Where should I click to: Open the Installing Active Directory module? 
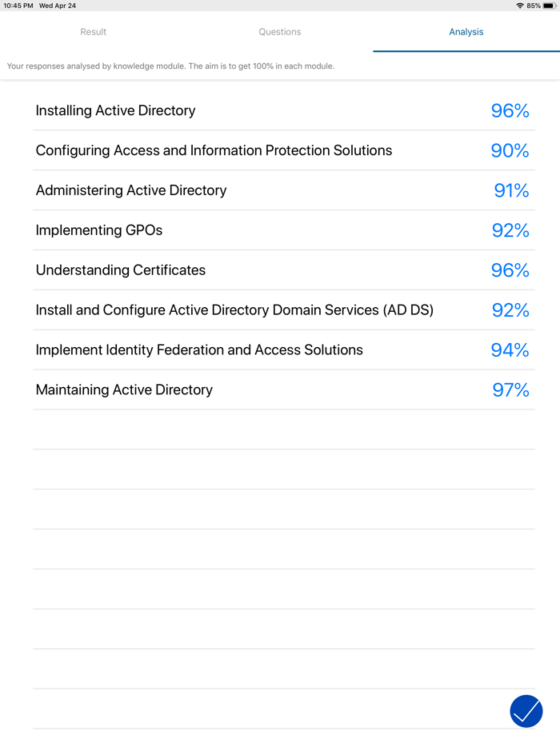pyautogui.click(x=115, y=110)
